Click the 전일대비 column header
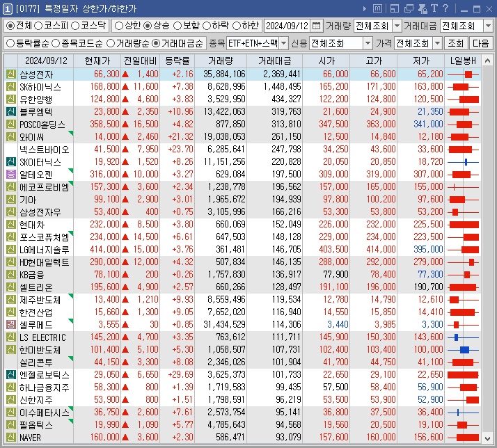This screenshot has height=448, width=497. [x=140, y=61]
